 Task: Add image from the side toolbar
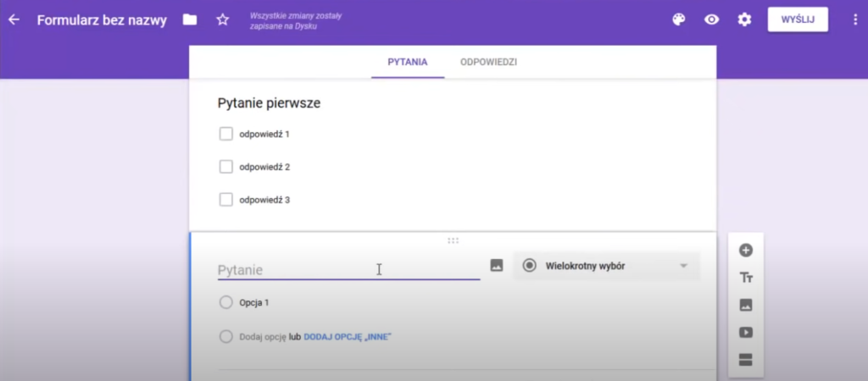pyautogui.click(x=746, y=305)
